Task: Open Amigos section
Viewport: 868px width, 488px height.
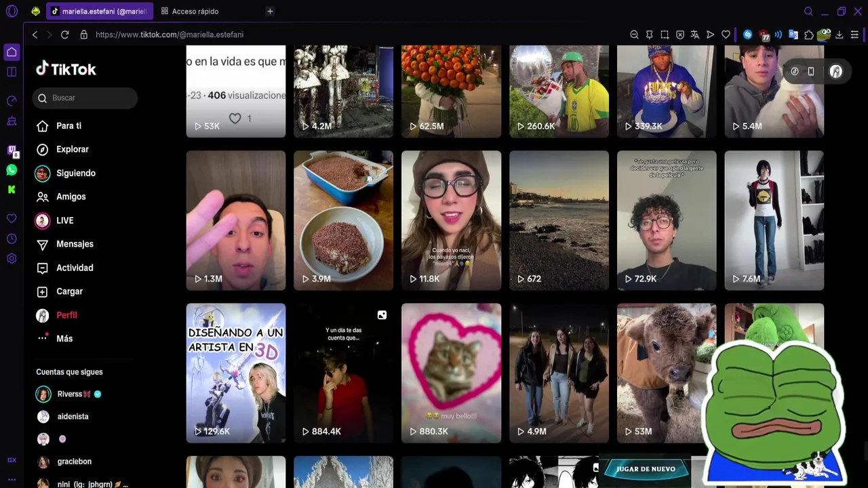Action: click(71, 197)
